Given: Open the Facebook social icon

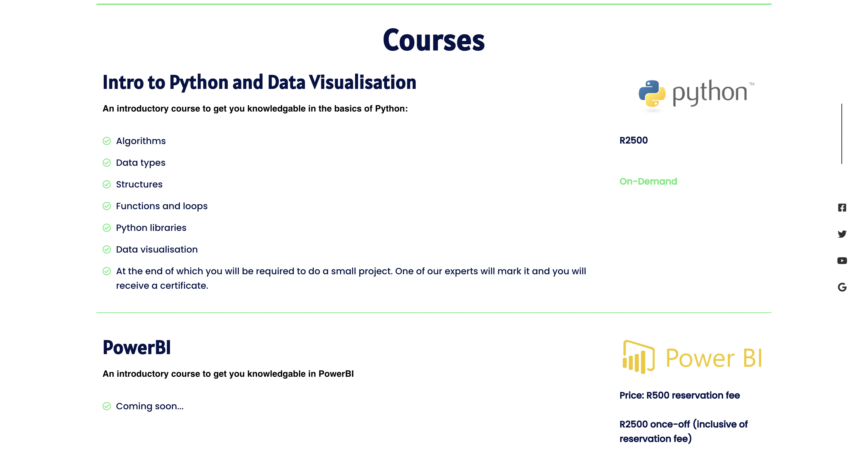Looking at the screenshot, I should click(x=842, y=208).
